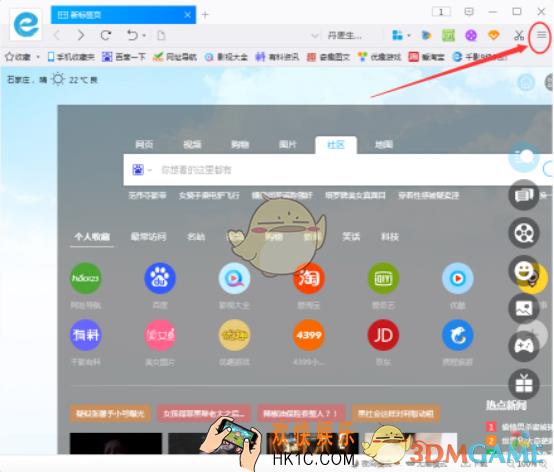Select the 网页 search tab
554x472 pixels.
click(144, 144)
